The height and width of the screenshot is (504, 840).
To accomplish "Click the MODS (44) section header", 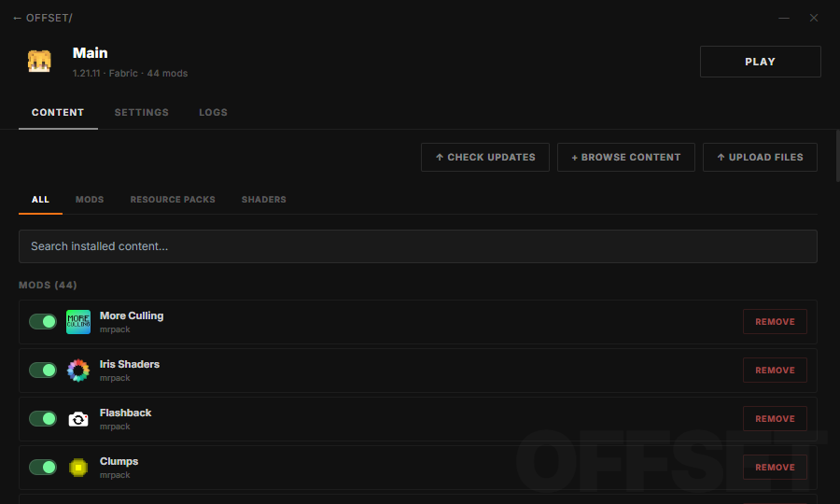I will point(48,285).
